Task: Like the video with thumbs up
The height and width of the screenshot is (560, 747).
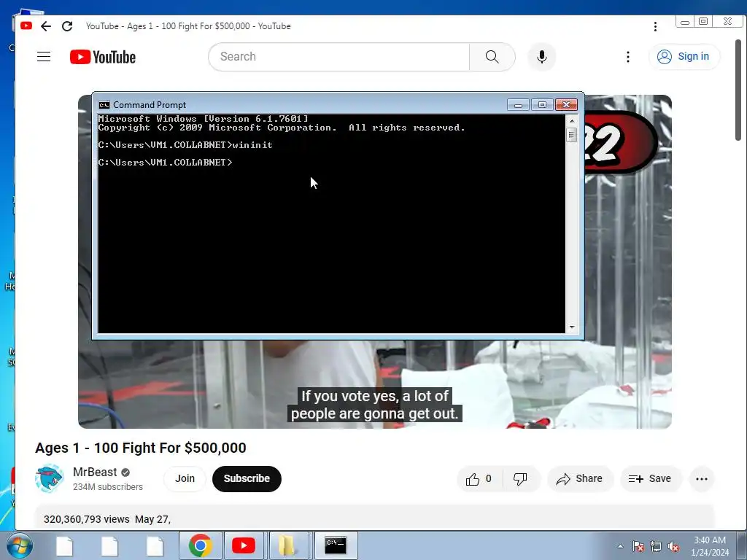Action: pyautogui.click(x=479, y=478)
